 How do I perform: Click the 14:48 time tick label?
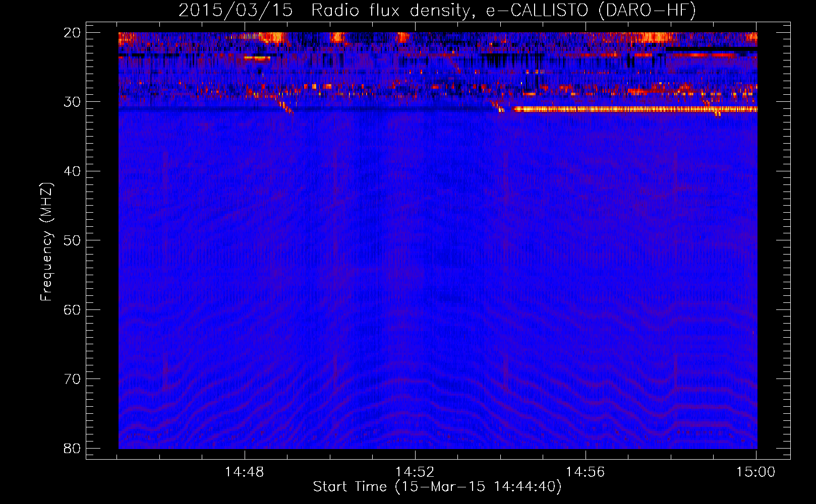click(245, 472)
